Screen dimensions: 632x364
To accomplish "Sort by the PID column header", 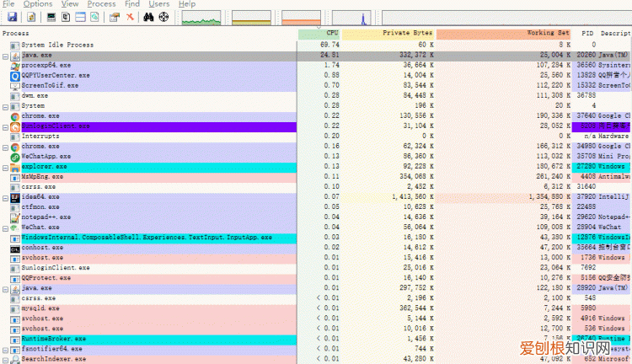I will (x=587, y=34).
